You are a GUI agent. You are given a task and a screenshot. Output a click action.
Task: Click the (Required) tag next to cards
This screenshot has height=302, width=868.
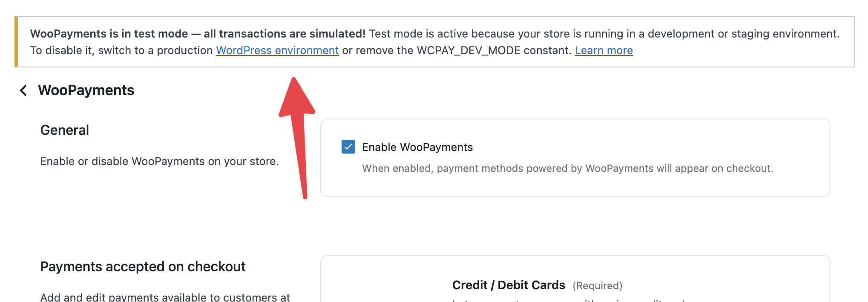click(x=597, y=286)
